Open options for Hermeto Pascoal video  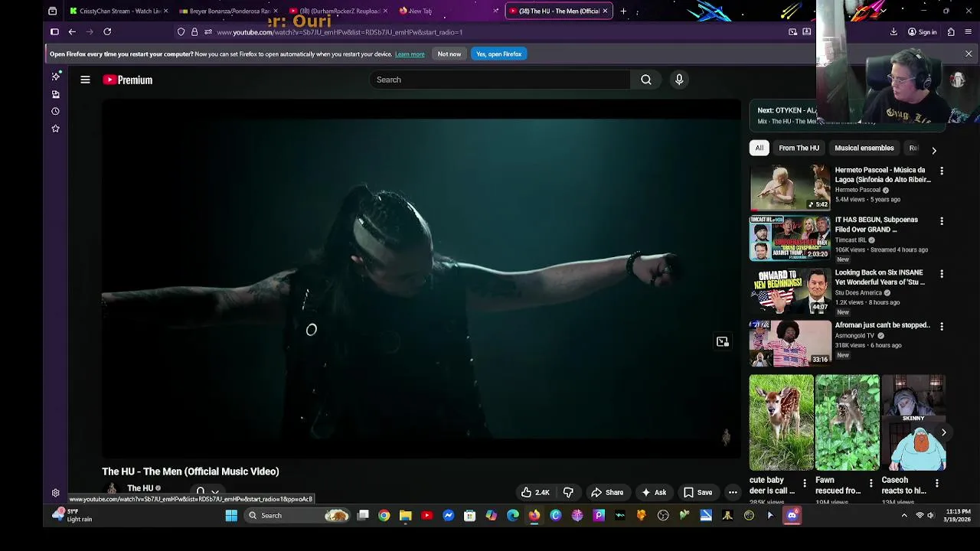coord(942,171)
